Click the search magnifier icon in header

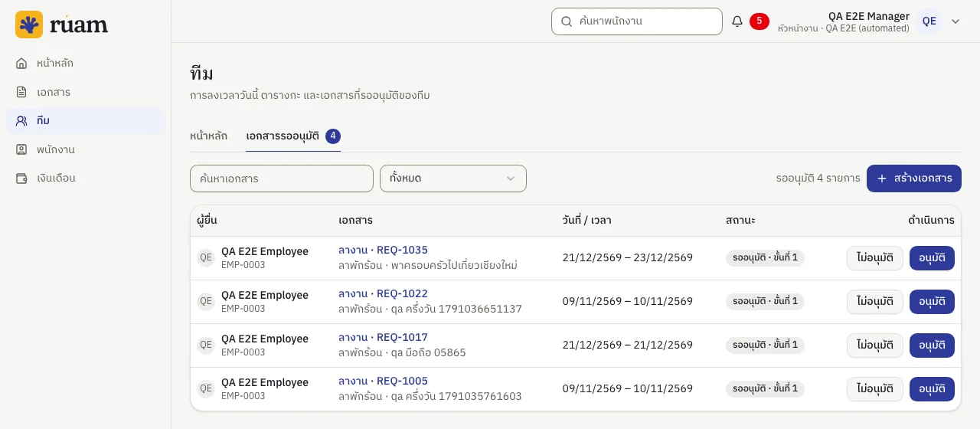[x=567, y=21]
